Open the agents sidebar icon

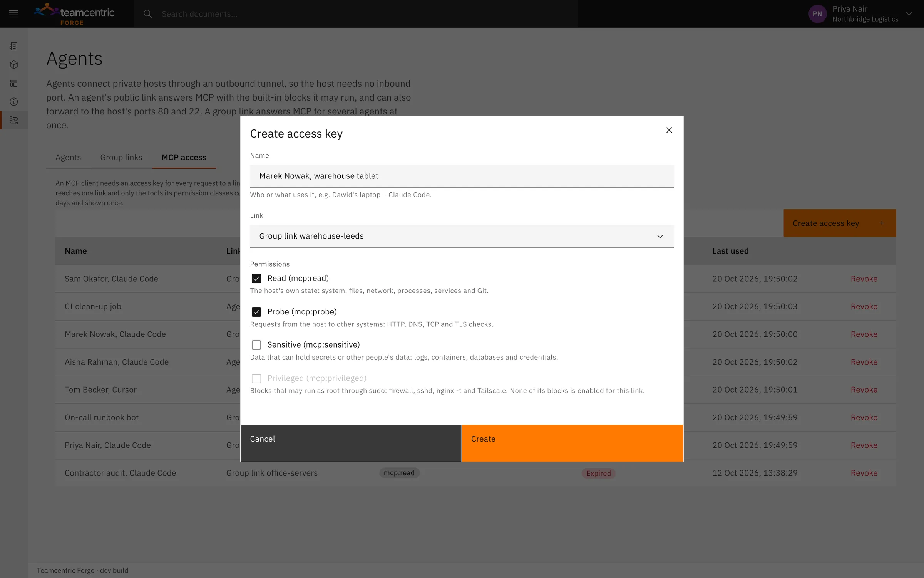pyautogui.click(x=14, y=120)
